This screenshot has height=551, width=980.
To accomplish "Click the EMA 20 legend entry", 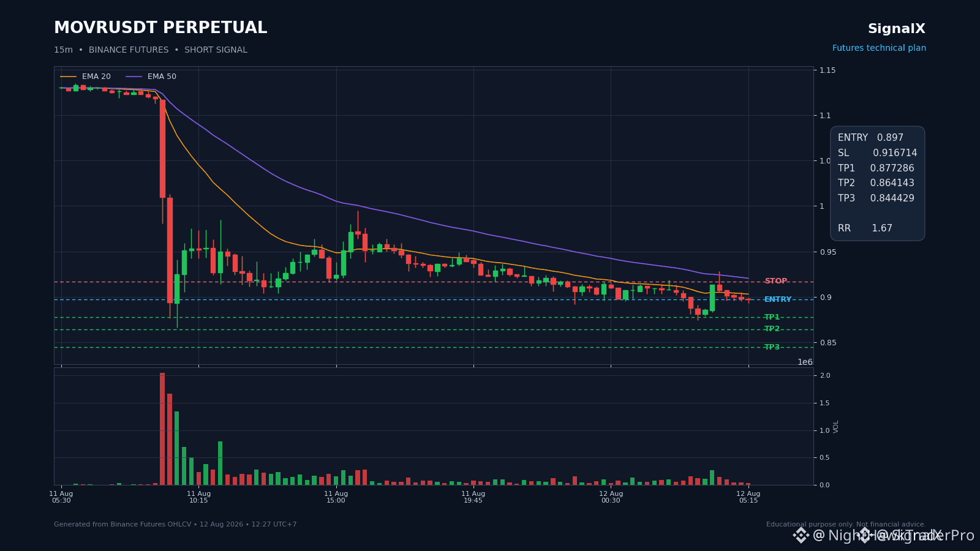I will click(86, 77).
